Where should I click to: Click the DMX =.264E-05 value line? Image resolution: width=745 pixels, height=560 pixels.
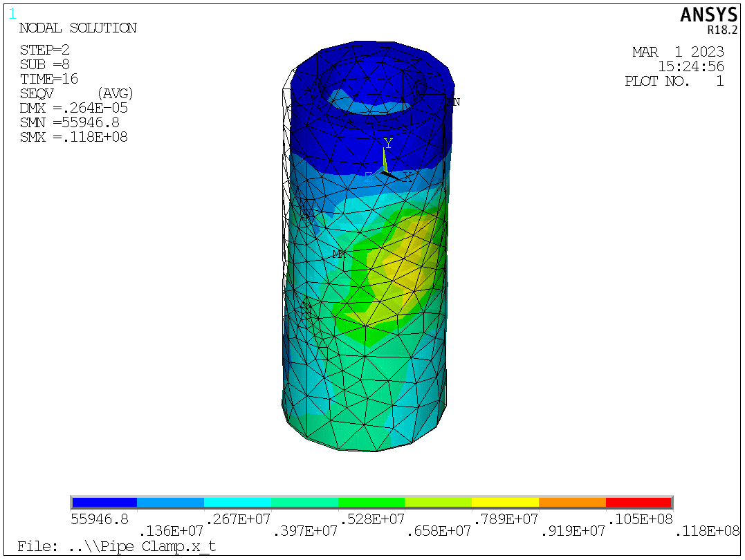(73, 108)
